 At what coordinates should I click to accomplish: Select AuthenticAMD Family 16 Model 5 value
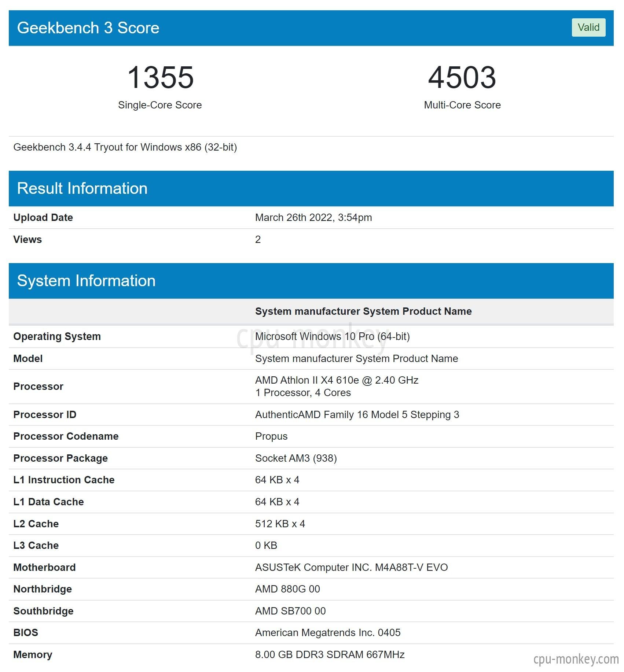click(357, 415)
